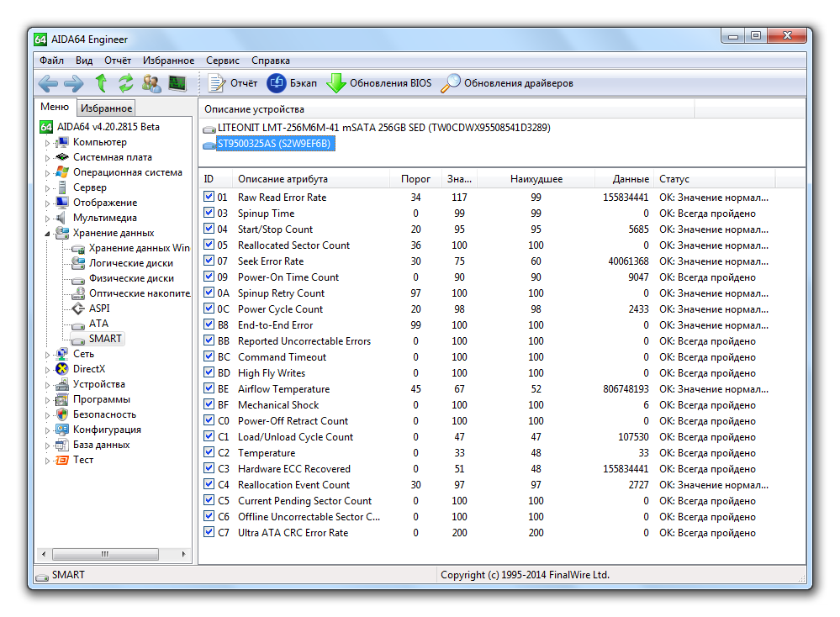Toggle the Ultra ATA CRC Error Rate checkbox
Screen dimensions: 840x617
pos(209,532)
